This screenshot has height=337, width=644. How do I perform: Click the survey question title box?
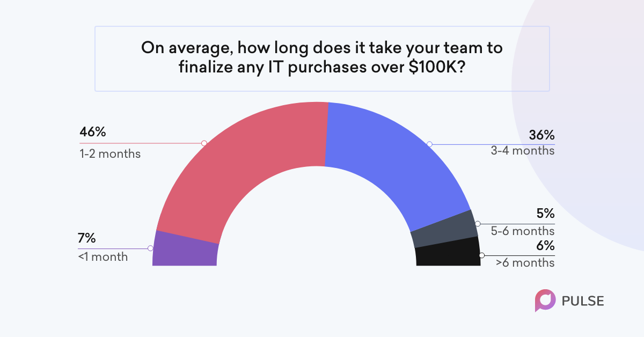click(x=322, y=58)
